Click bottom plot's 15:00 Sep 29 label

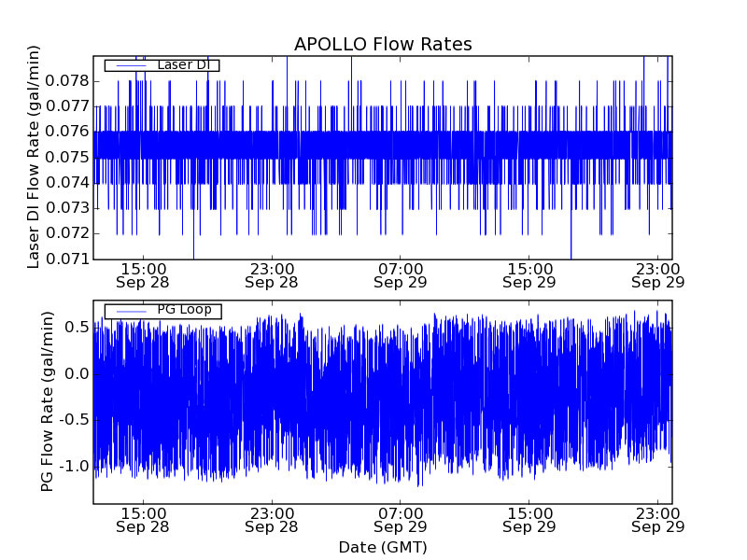tap(529, 521)
